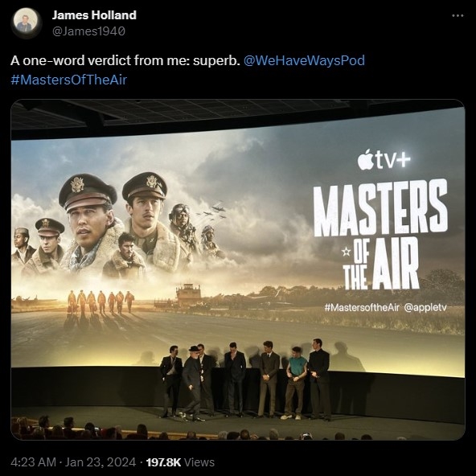Click the bomber planes in poster sky
This screenshot has width=476, height=476.
213,212
